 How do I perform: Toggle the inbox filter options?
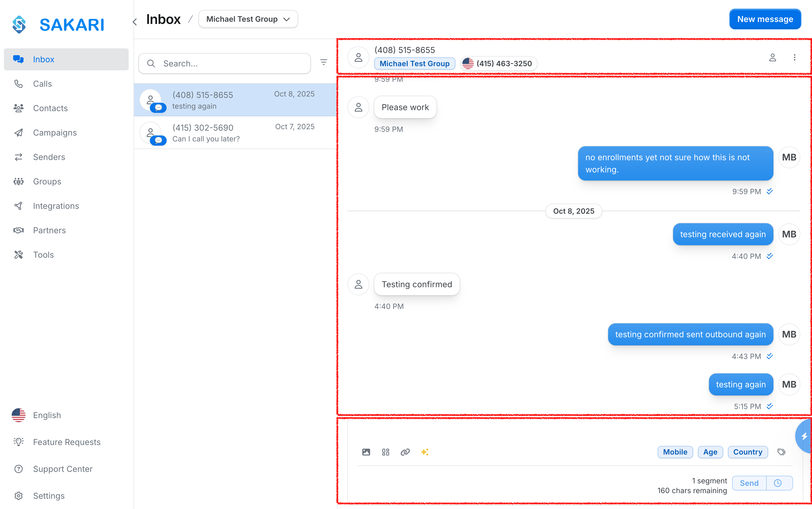pyautogui.click(x=323, y=62)
